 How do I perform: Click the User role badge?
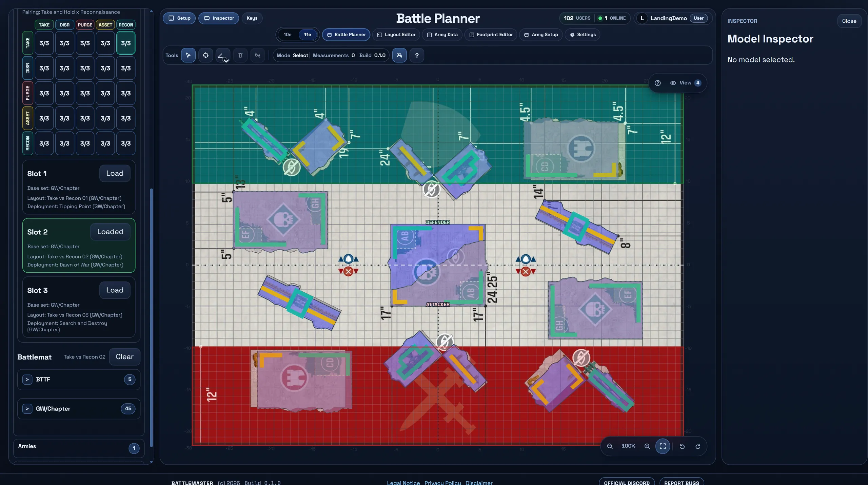coord(698,18)
